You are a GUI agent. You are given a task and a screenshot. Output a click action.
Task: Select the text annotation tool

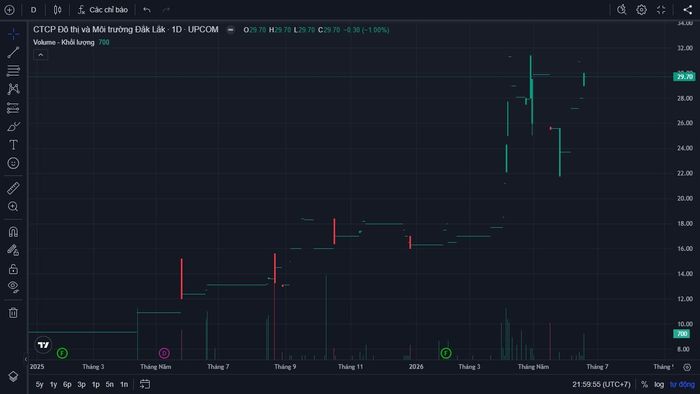point(13,145)
